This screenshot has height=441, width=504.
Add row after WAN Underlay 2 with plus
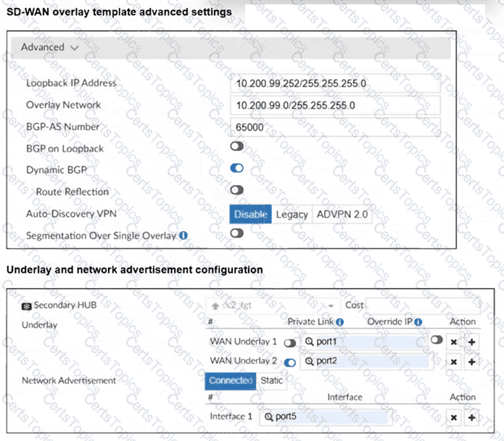tap(471, 361)
